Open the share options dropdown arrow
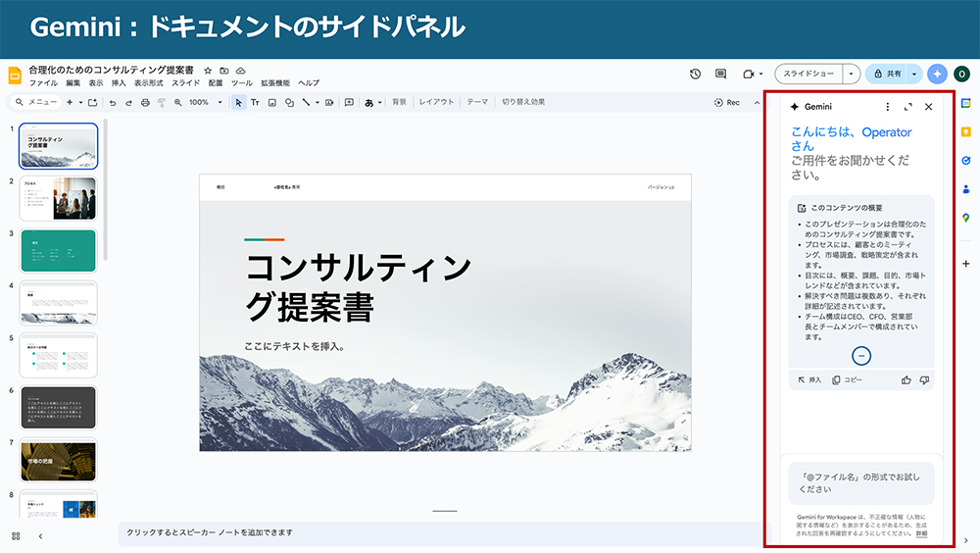980x553 pixels. pos(914,74)
